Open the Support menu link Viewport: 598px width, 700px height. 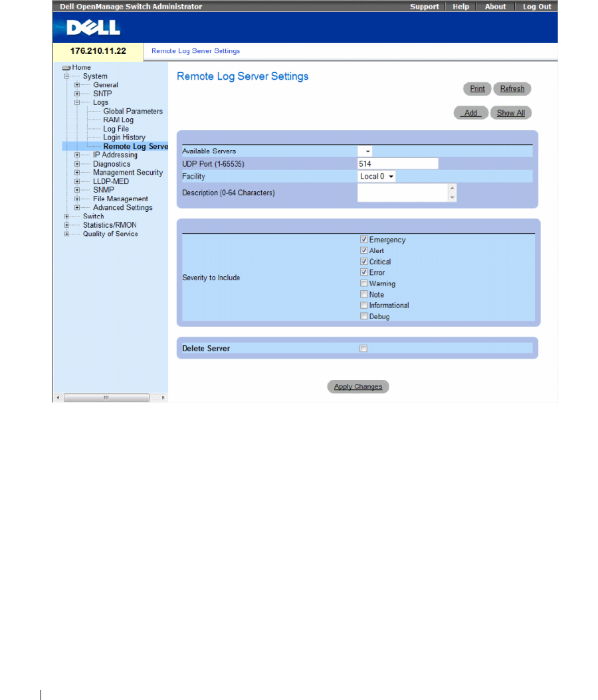click(425, 7)
